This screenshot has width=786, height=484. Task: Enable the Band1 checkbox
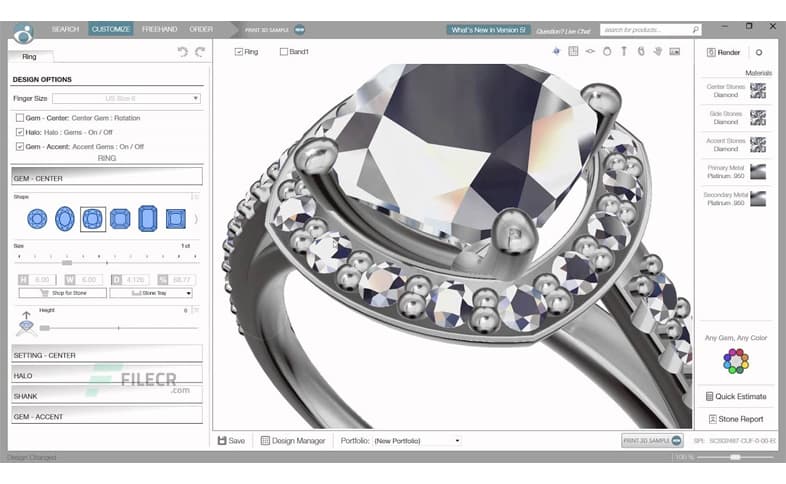[284, 52]
